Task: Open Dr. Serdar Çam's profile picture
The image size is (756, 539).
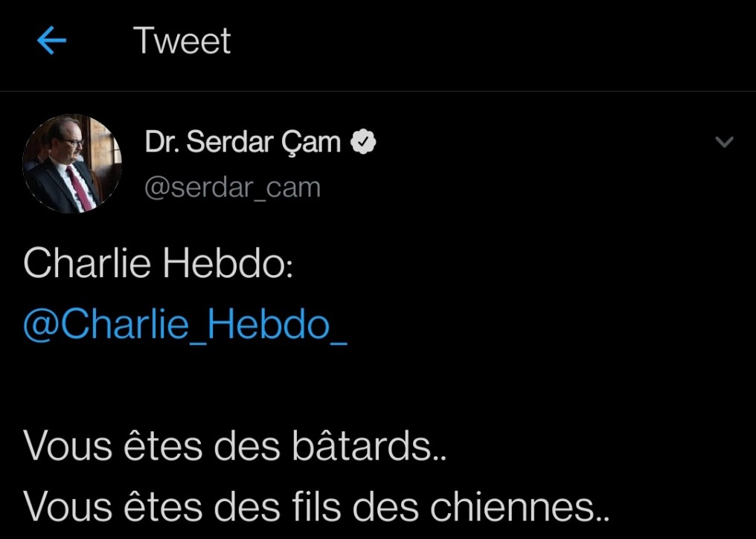Action: 72,164
